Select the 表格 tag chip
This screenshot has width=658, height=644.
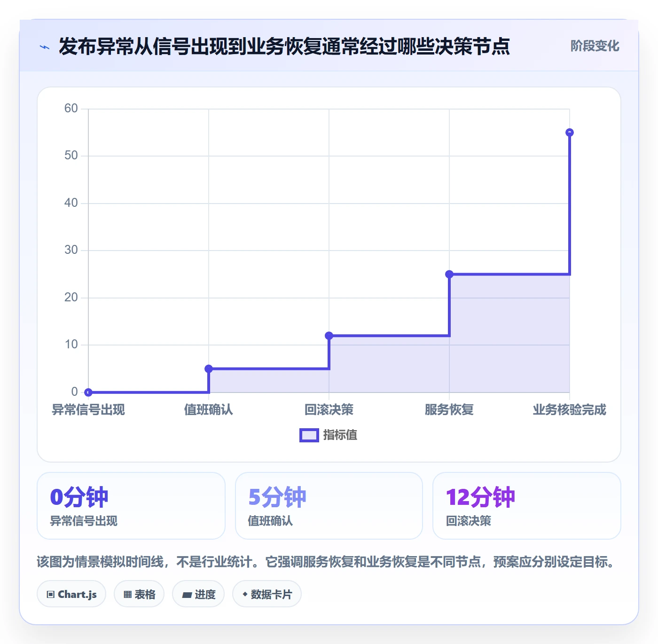point(139,594)
